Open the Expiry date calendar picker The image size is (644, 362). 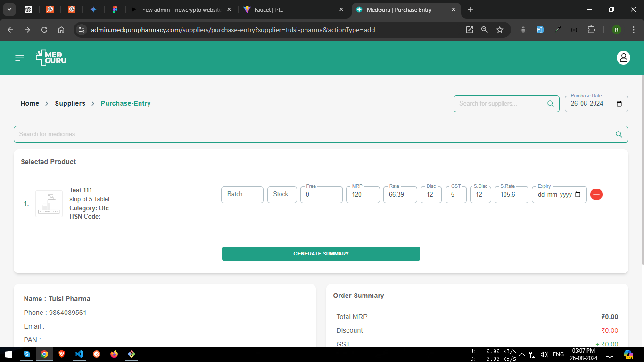click(578, 195)
